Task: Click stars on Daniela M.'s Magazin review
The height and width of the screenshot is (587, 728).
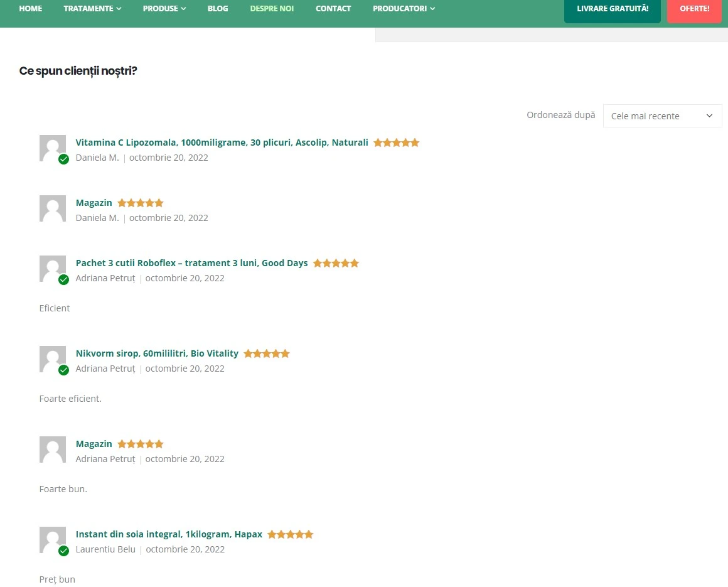Action: 141,203
